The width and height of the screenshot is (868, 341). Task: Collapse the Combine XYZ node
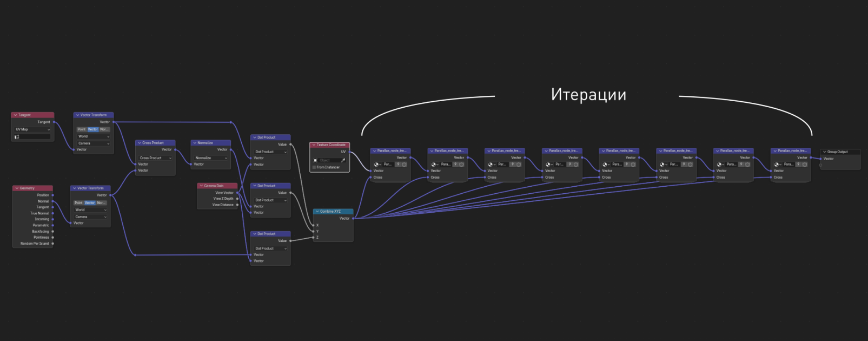pyautogui.click(x=317, y=211)
